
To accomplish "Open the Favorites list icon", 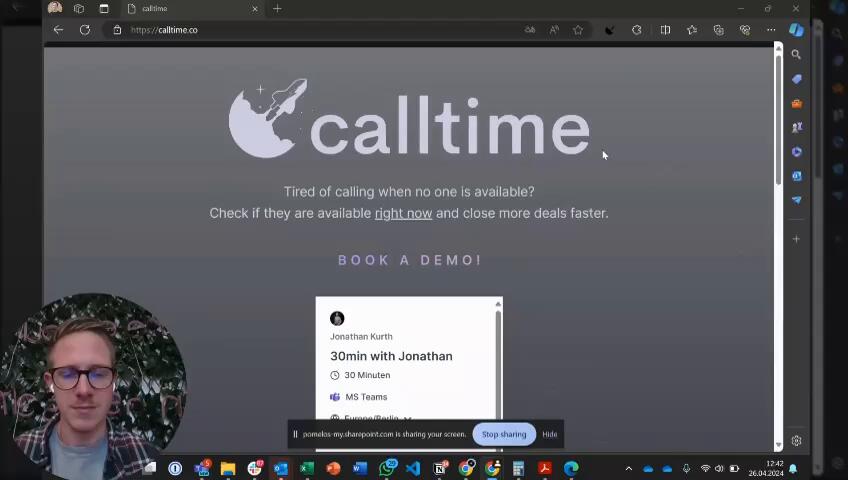I will pyautogui.click(x=692, y=30).
